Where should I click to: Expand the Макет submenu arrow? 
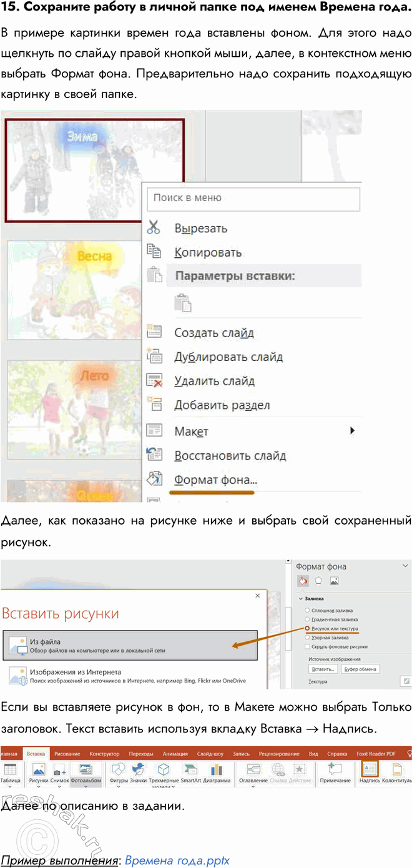[353, 430]
